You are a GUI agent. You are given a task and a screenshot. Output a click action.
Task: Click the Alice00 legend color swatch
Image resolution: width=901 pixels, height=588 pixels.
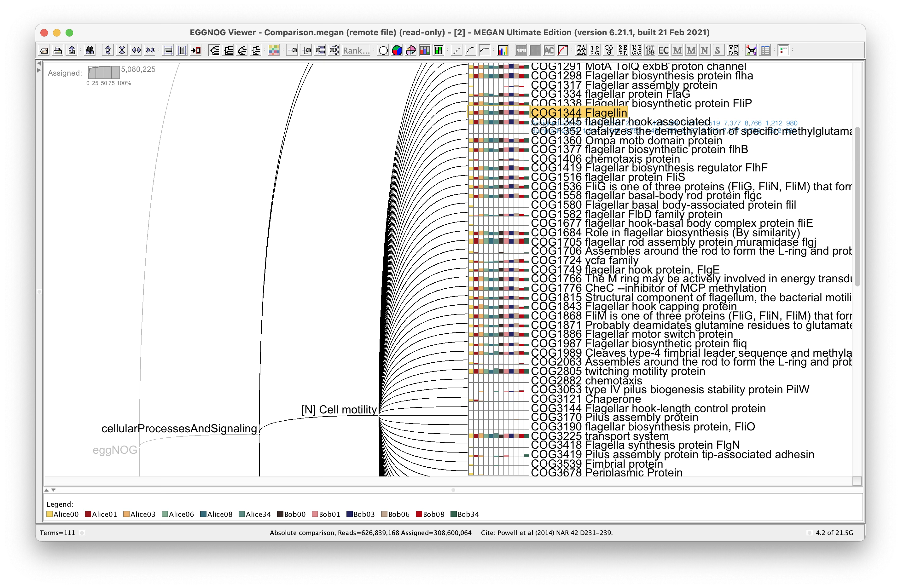[x=49, y=514]
